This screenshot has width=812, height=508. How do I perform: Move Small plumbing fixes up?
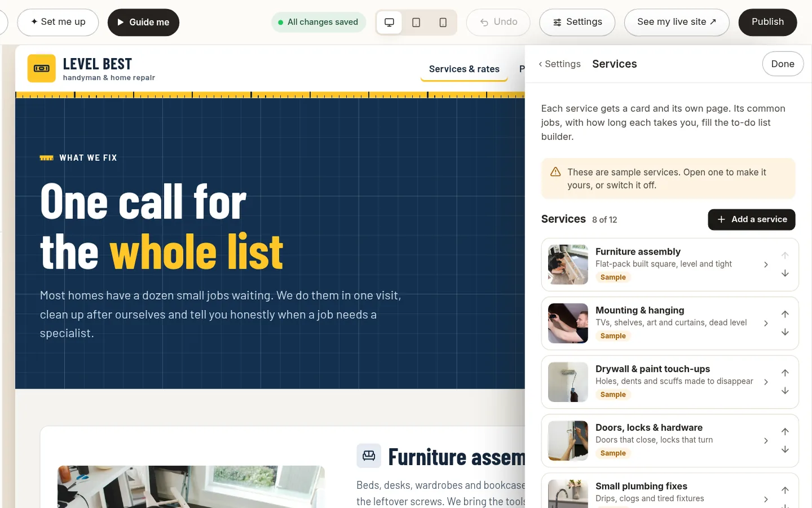tap(785, 491)
